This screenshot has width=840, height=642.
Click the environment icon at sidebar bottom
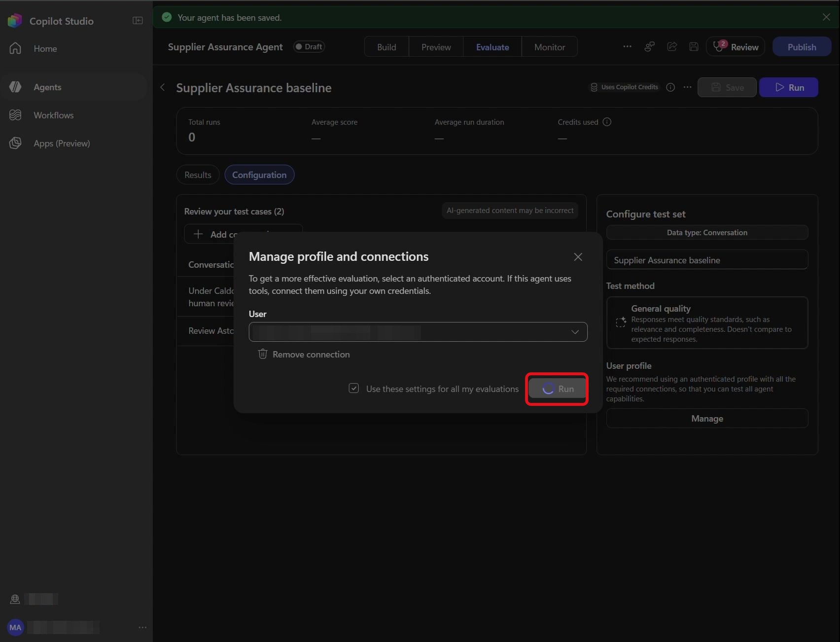coord(15,599)
